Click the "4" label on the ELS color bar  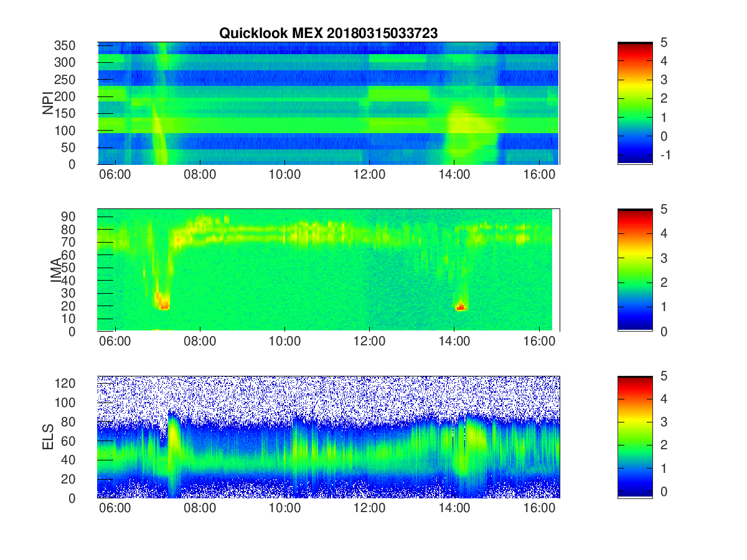(x=664, y=399)
